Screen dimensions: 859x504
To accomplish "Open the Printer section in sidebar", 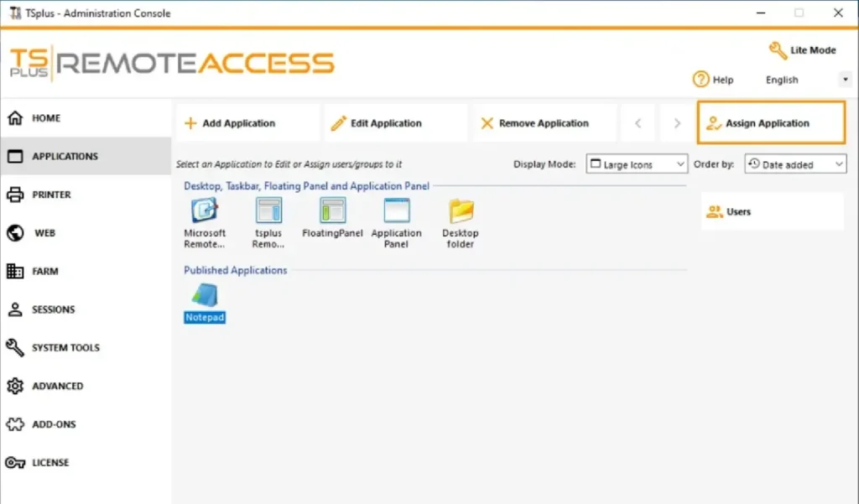I will pyautogui.click(x=50, y=195).
